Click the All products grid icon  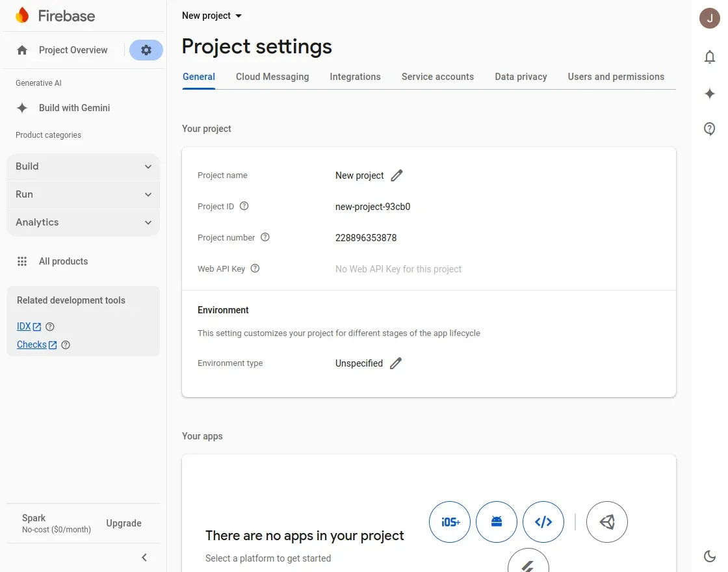coord(22,261)
